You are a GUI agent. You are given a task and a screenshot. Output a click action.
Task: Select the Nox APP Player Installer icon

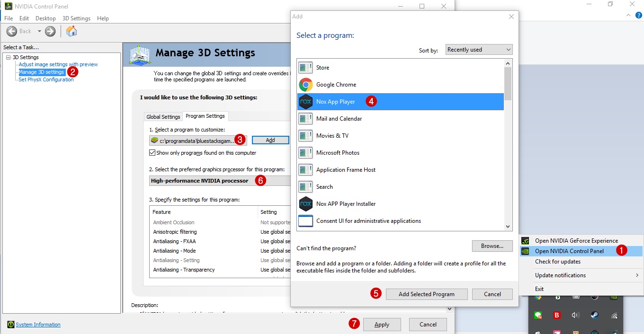pos(306,204)
